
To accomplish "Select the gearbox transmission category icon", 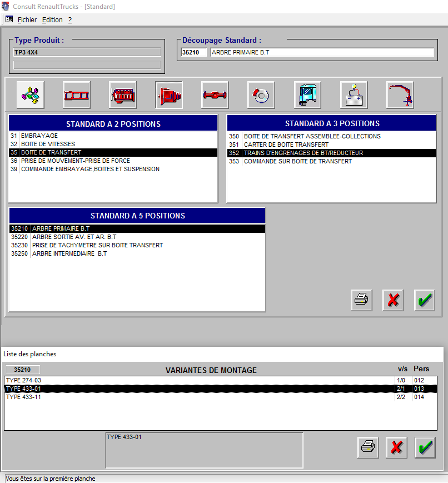I will (169, 95).
